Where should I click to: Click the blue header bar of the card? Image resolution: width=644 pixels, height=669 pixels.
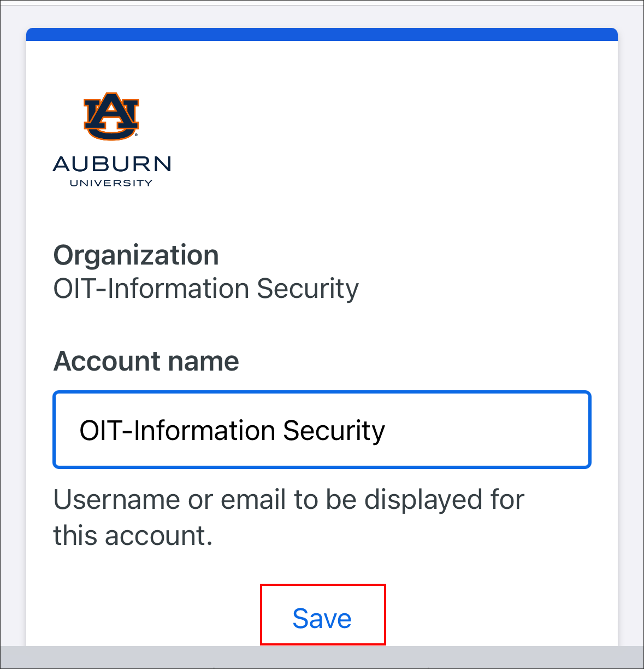[x=322, y=34]
